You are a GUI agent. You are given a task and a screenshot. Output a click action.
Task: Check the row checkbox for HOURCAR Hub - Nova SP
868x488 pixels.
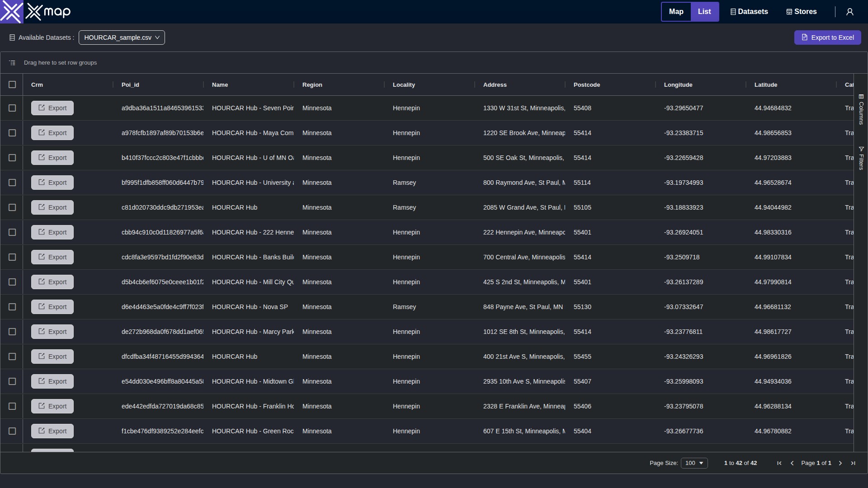coord(12,307)
